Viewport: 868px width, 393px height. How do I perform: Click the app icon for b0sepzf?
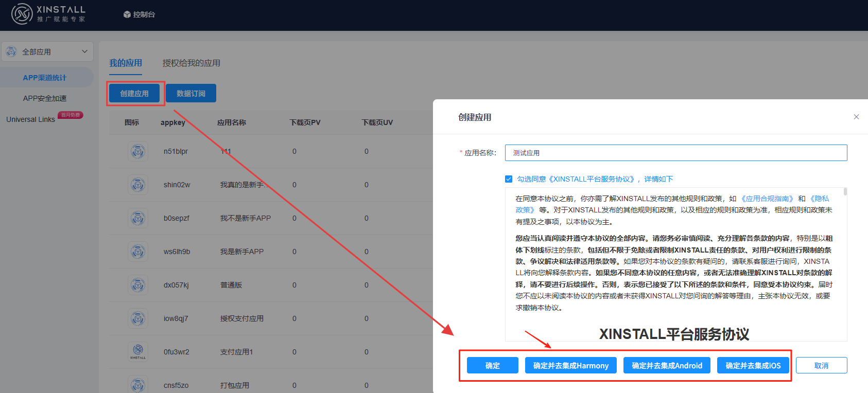point(137,218)
